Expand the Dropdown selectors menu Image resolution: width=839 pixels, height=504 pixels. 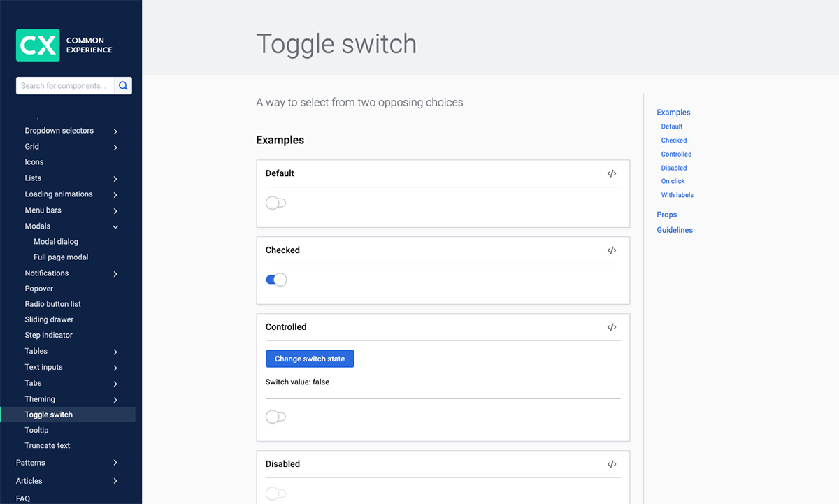tap(115, 131)
